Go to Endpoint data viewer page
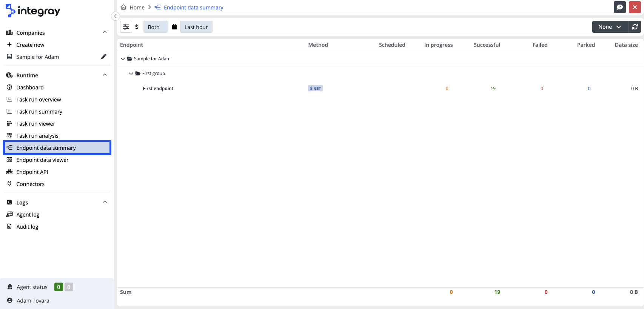 point(42,160)
